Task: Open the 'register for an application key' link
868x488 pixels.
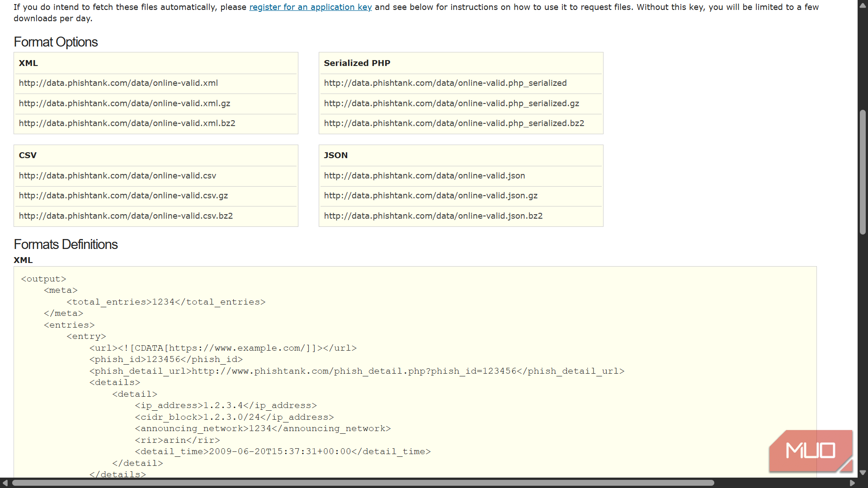Action: click(311, 7)
